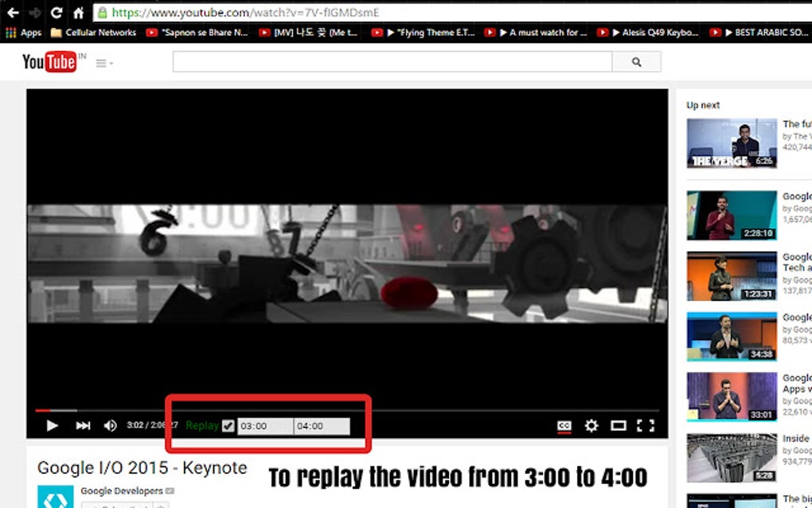Screen dimensions: 812x508
Task: Open the YouTube guide menu
Action: 103,62
